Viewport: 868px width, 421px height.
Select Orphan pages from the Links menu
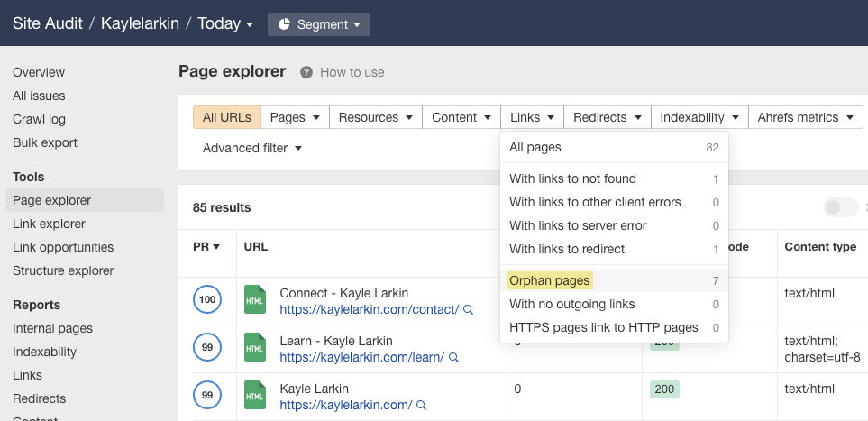point(550,280)
